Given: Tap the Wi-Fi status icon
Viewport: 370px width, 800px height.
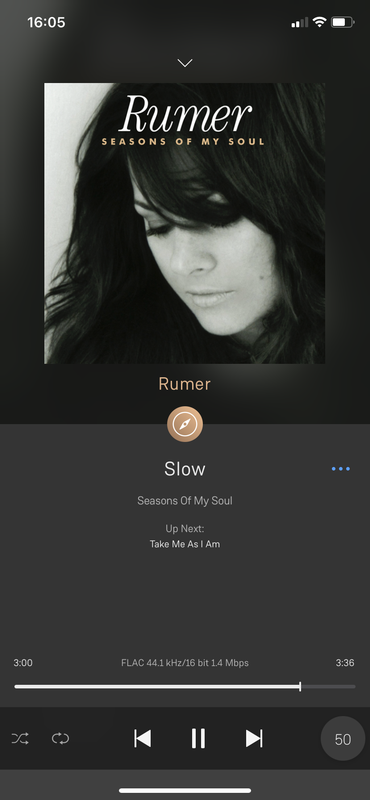Looking at the screenshot, I should [x=319, y=22].
